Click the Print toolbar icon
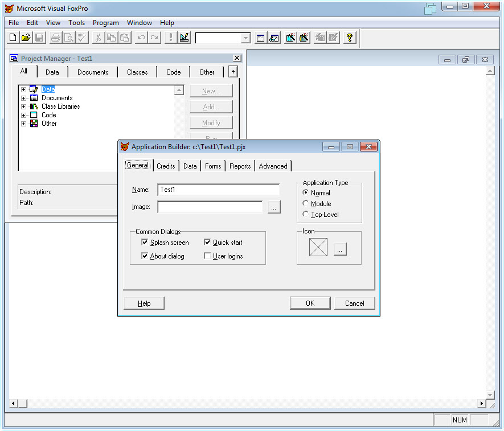Viewport: 504px width, 431px height. point(56,38)
